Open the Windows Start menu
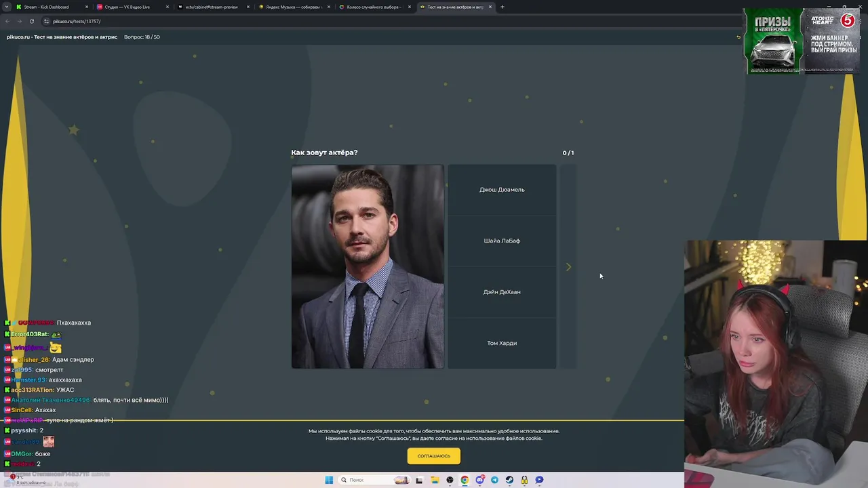 pyautogui.click(x=329, y=480)
